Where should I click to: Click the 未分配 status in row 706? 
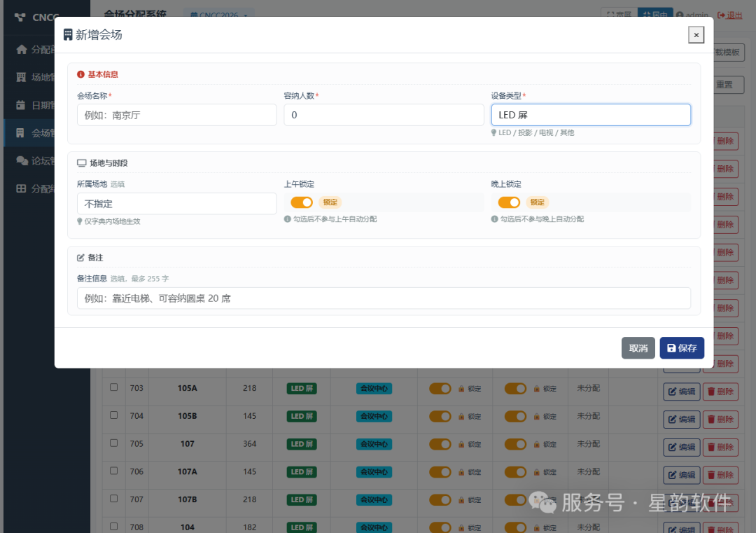[x=588, y=472]
